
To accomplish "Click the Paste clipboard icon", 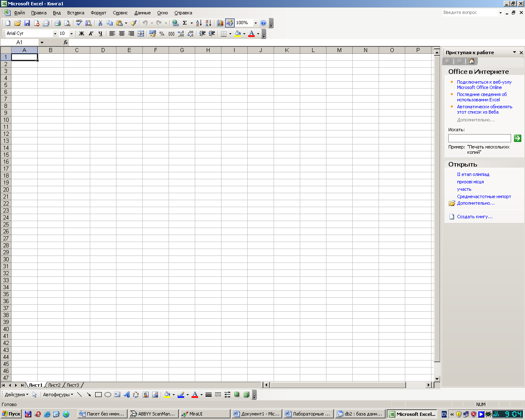I will click(x=119, y=23).
